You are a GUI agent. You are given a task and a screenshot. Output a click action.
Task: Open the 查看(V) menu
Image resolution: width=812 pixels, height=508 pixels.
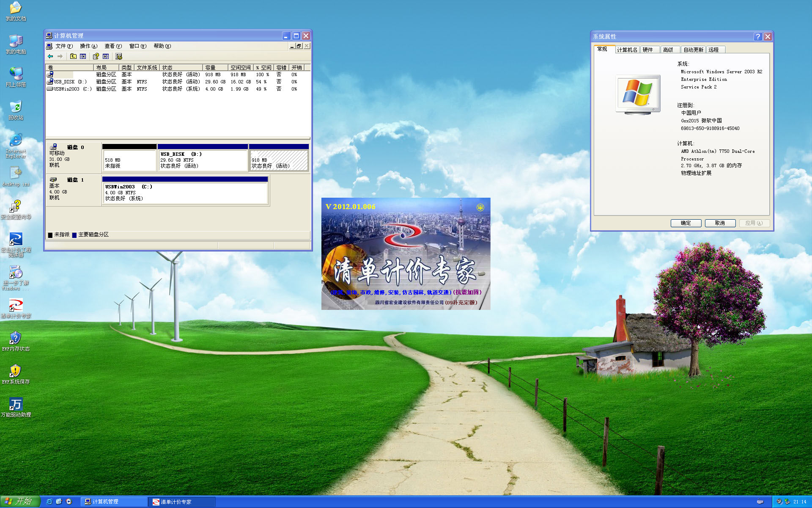tap(113, 46)
